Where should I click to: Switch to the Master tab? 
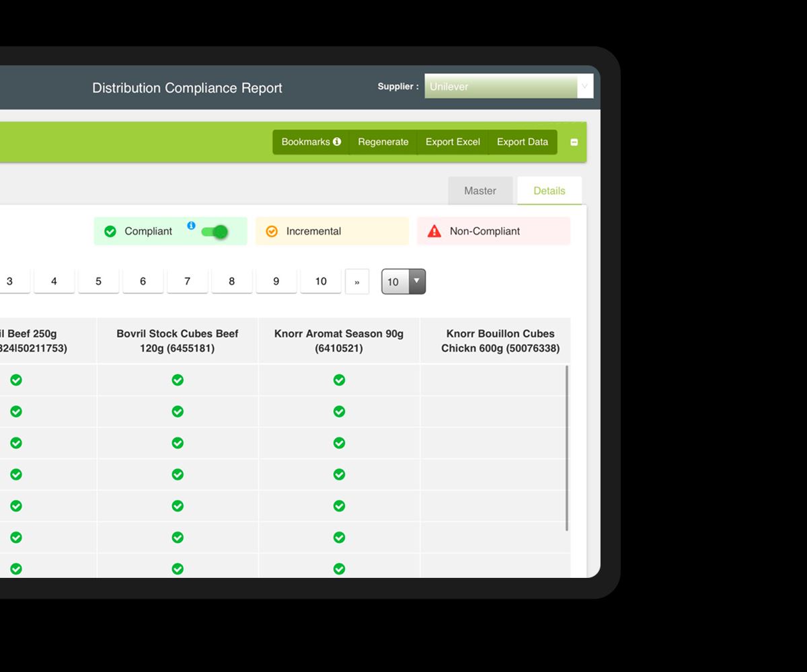[x=480, y=191]
